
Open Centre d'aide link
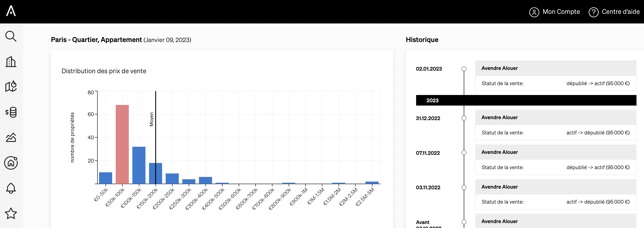(x=621, y=12)
